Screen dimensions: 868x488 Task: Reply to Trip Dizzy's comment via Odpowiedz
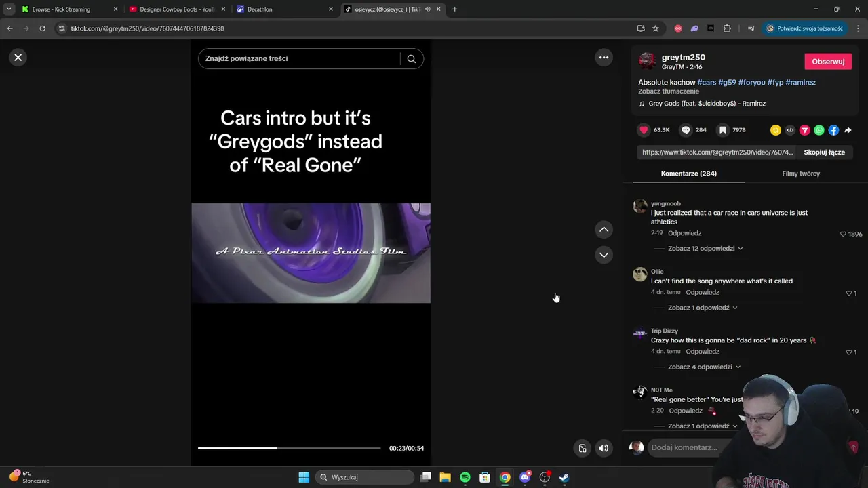pos(703,352)
